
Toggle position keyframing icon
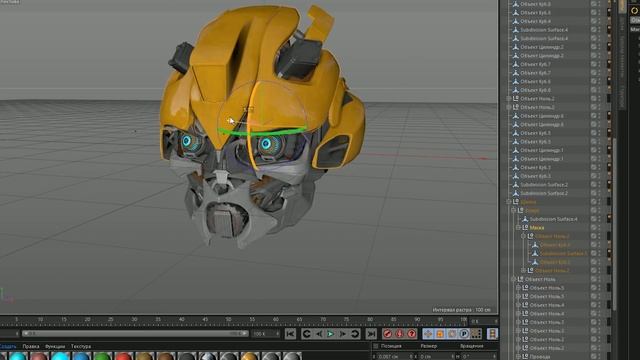click(x=428, y=334)
